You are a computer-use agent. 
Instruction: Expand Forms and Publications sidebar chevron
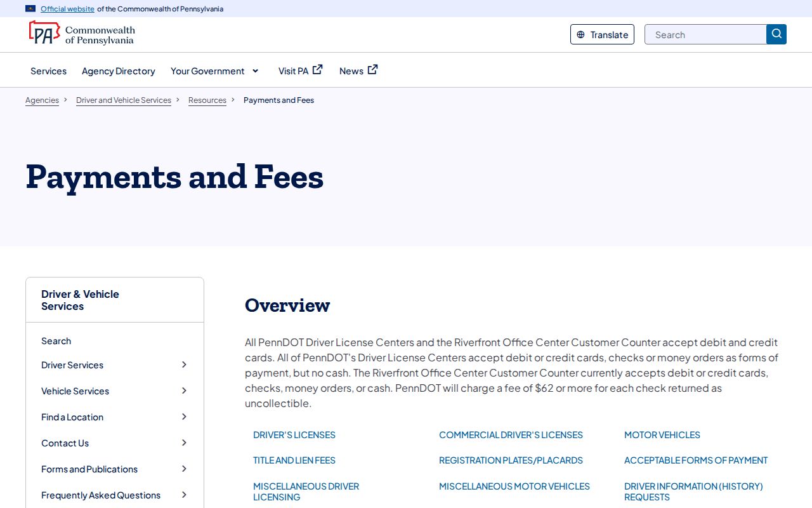[184, 469]
